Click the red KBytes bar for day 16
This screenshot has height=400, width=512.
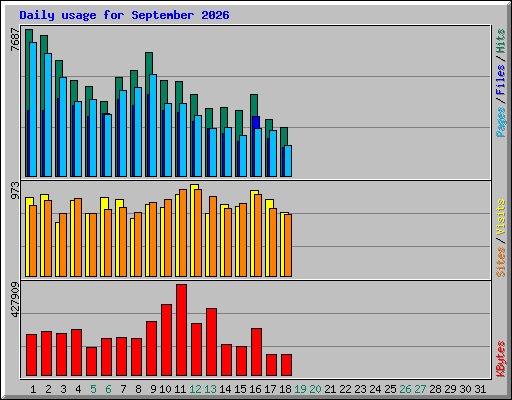pyautogui.click(x=256, y=352)
